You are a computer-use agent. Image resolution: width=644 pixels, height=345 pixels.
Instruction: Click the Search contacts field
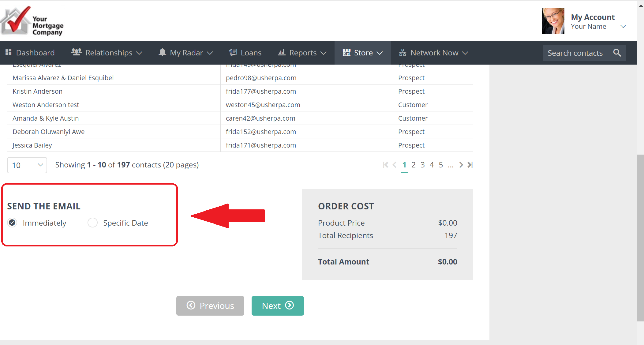point(575,53)
